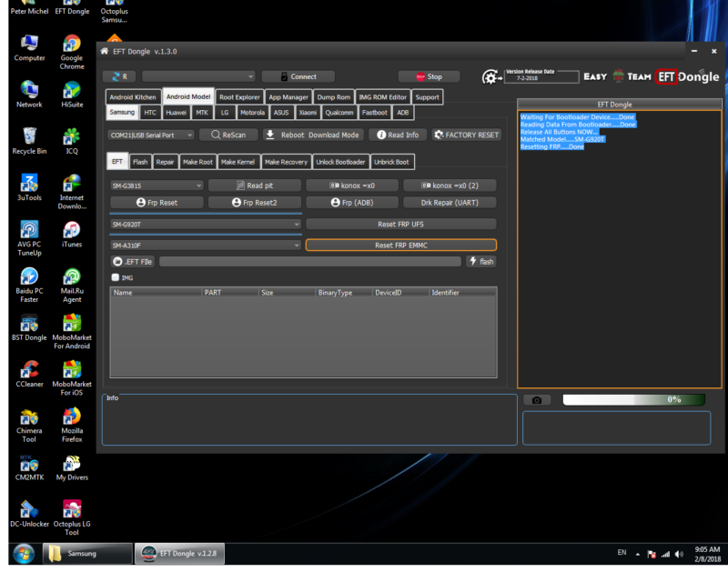Open 3uTools desktop icon

click(x=29, y=187)
